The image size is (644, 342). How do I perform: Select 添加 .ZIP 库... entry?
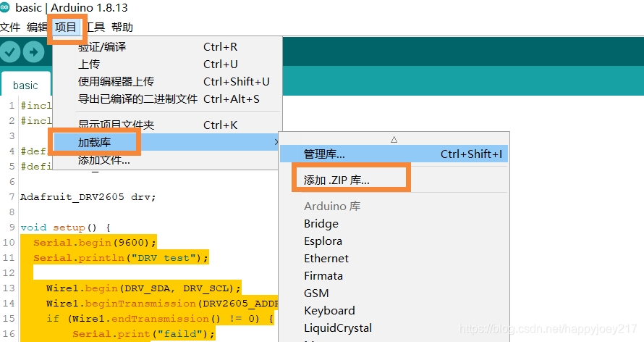coord(394,180)
